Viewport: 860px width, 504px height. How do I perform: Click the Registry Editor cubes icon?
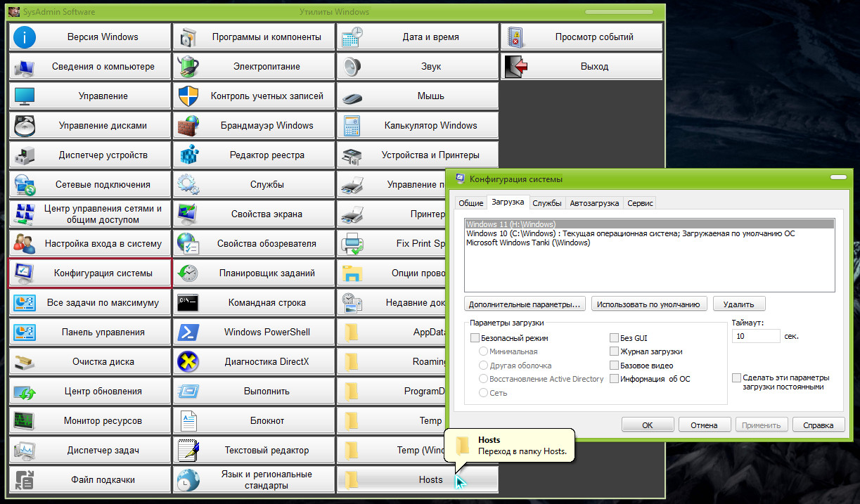[x=188, y=155]
